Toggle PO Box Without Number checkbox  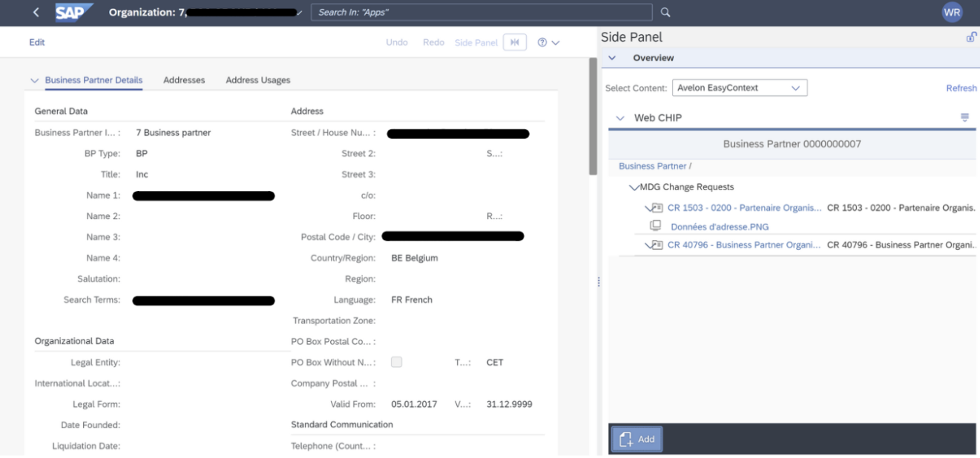point(396,362)
